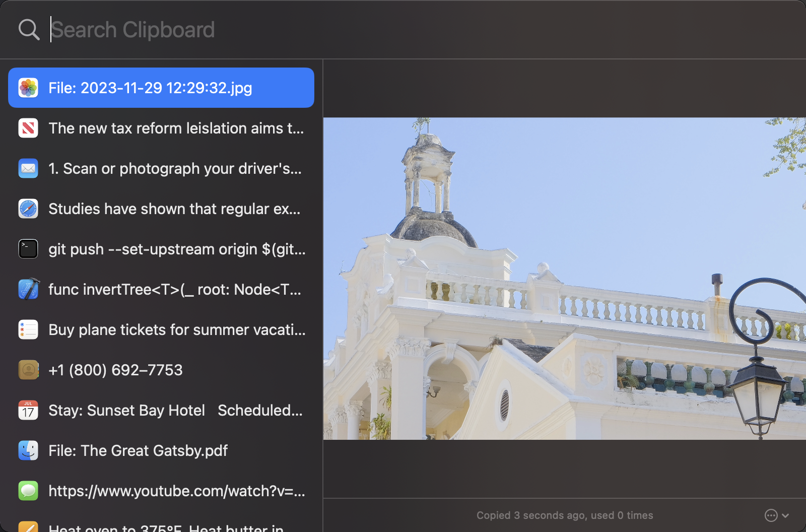Select the Mail icon next to the driver's license steps

point(28,168)
